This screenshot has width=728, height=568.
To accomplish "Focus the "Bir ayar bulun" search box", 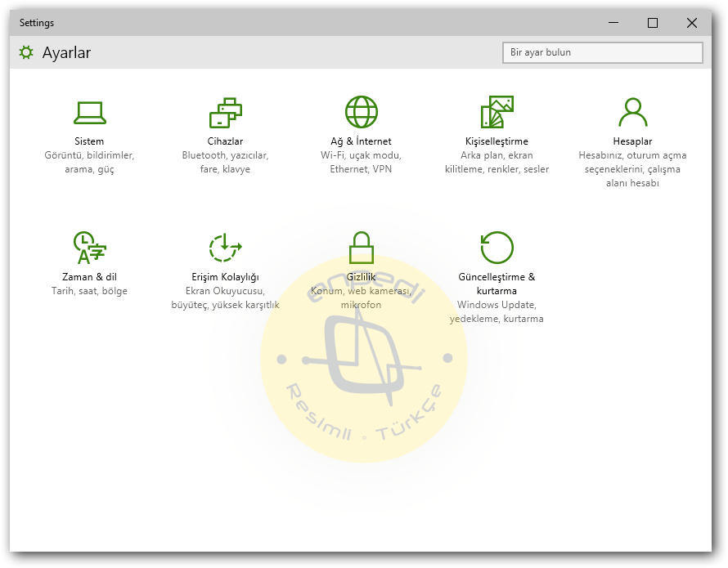I will (602, 52).
